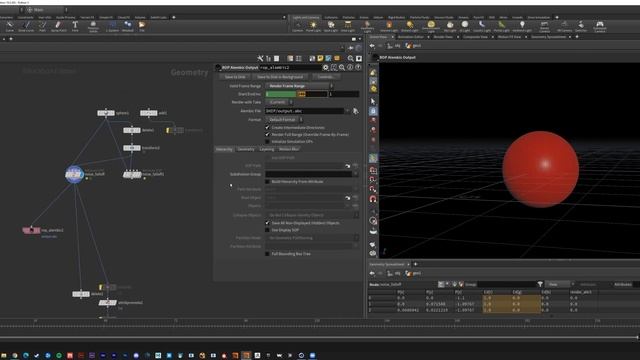This screenshot has width=640, height=360.
Task: Open the spreadsheet View dropdown
Action: 559,284
